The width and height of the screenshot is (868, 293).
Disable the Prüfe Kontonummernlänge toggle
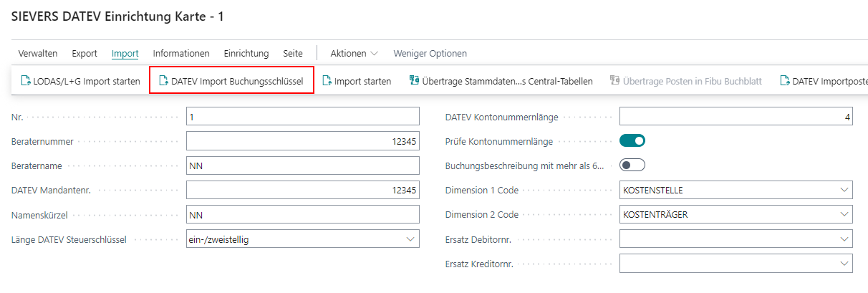[x=632, y=141]
